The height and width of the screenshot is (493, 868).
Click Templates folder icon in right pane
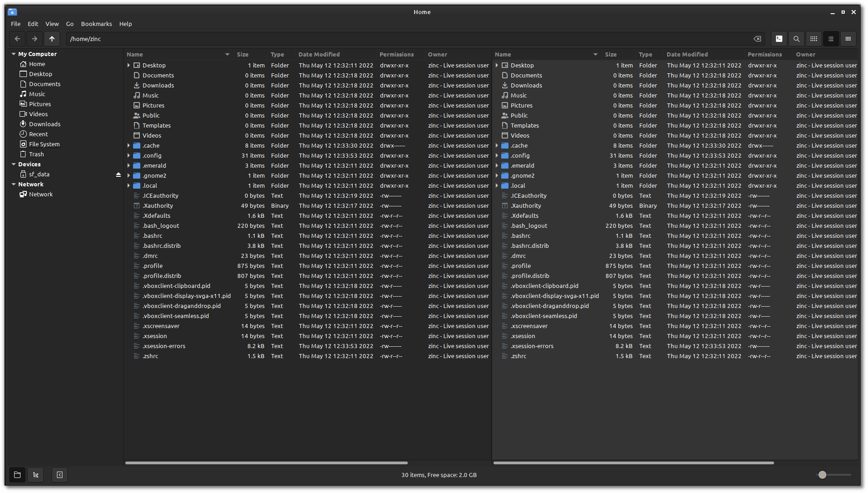coord(505,126)
